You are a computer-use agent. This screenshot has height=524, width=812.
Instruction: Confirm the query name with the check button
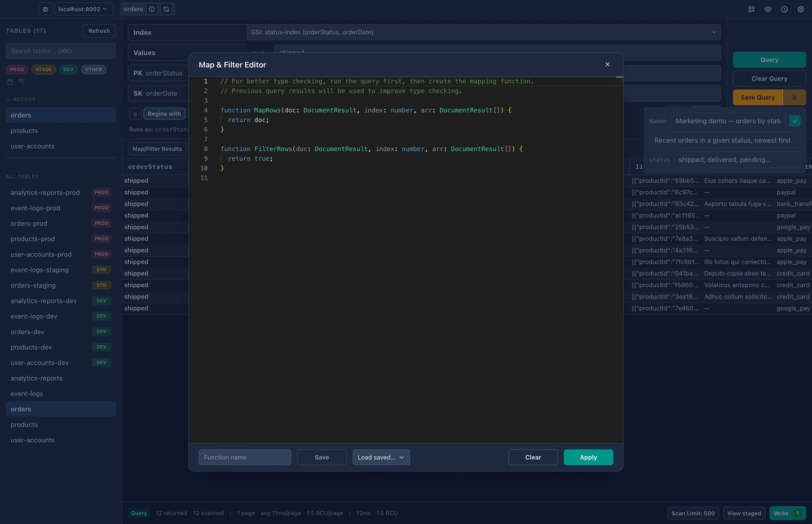795,121
